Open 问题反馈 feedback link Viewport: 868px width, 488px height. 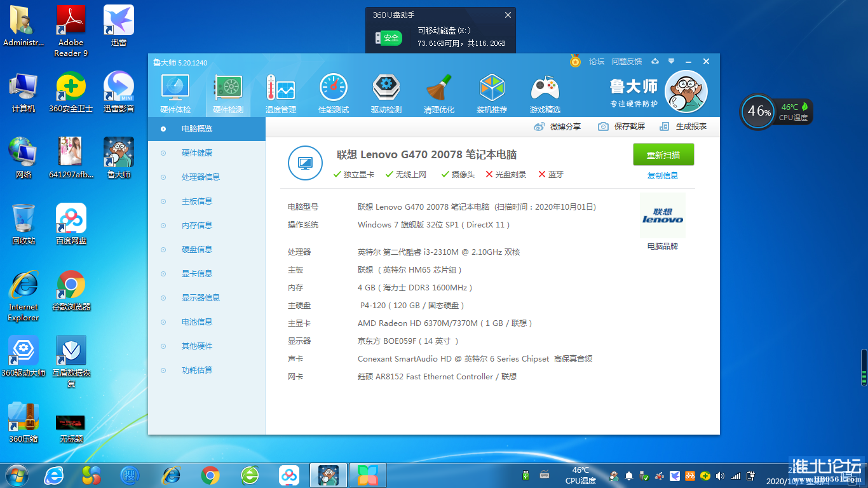tap(627, 62)
